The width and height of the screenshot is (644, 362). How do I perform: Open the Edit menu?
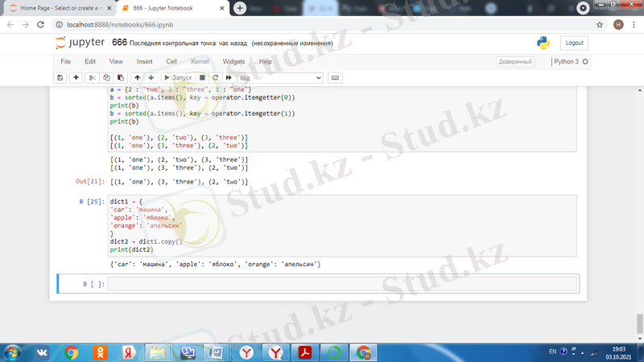(x=90, y=62)
